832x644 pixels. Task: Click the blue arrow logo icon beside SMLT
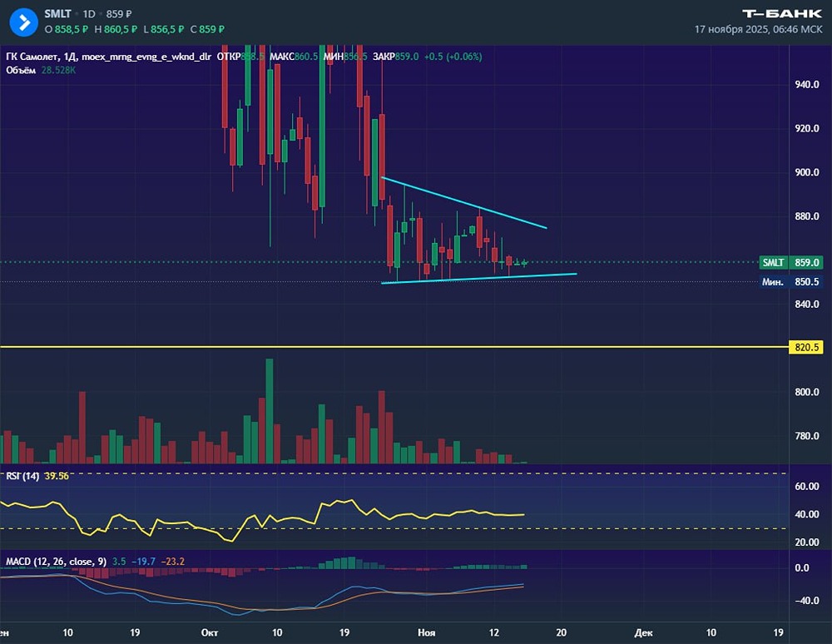(24, 22)
